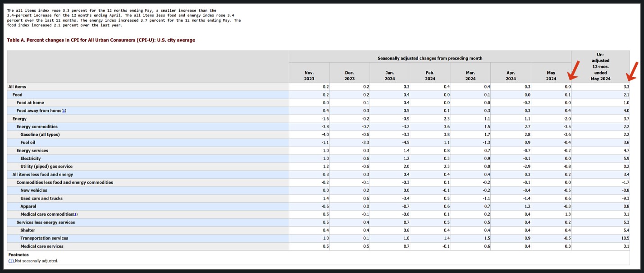
Task: Select the Utility (piped) gas service row label
Action: tap(46, 167)
